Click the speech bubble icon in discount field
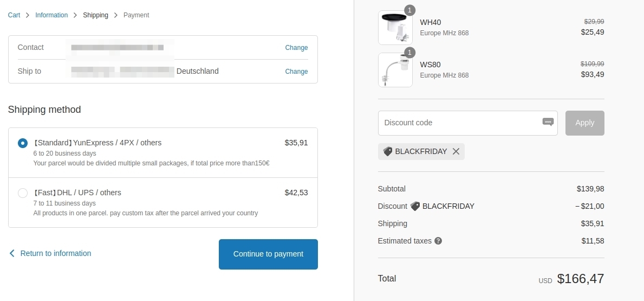Viewport: 644px width, 301px height. click(548, 122)
